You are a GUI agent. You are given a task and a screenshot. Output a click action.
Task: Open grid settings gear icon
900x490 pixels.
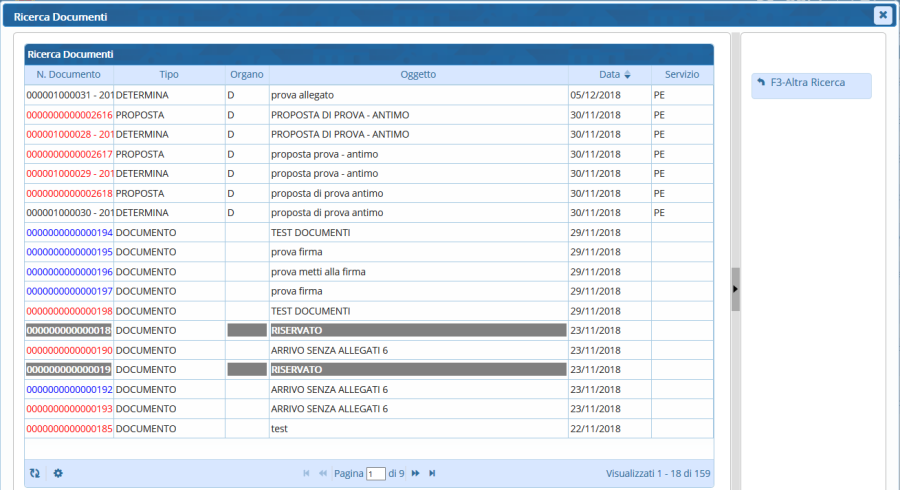point(58,473)
